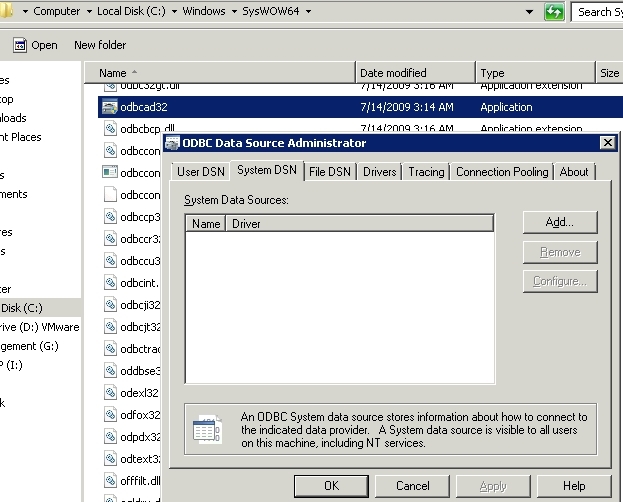623x502 pixels.
Task: Open the address bar history dropdown
Action: pyautogui.click(x=529, y=12)
